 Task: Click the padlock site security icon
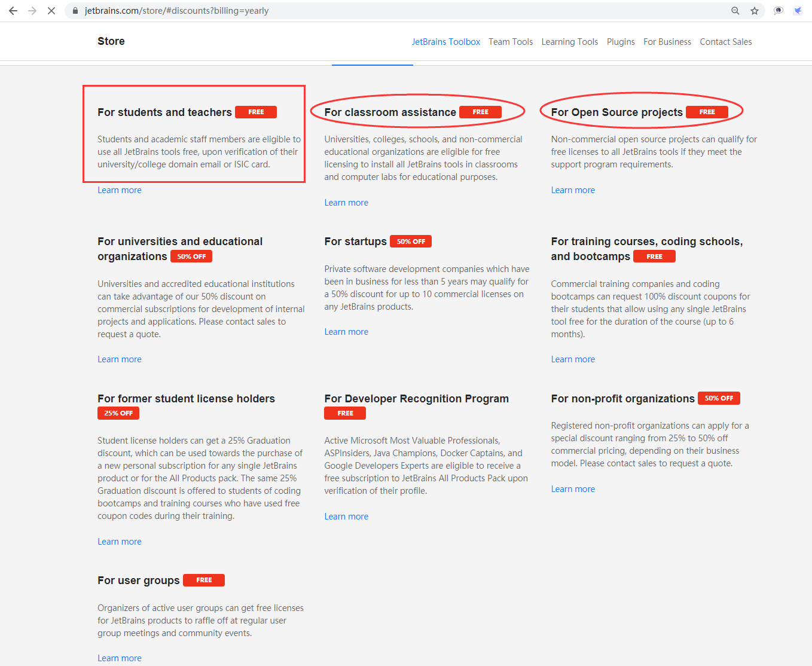click(x=75, y=11)
